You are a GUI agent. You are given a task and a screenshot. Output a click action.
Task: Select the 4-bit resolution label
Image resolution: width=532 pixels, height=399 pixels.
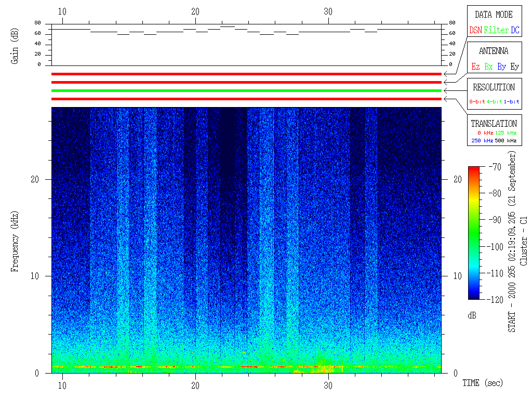[x=495, y=102]
